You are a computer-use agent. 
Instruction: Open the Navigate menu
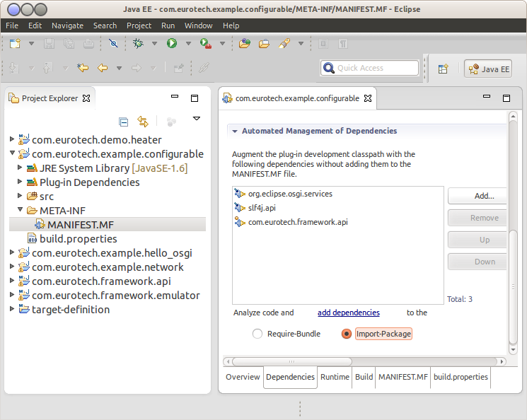(67, 25)
